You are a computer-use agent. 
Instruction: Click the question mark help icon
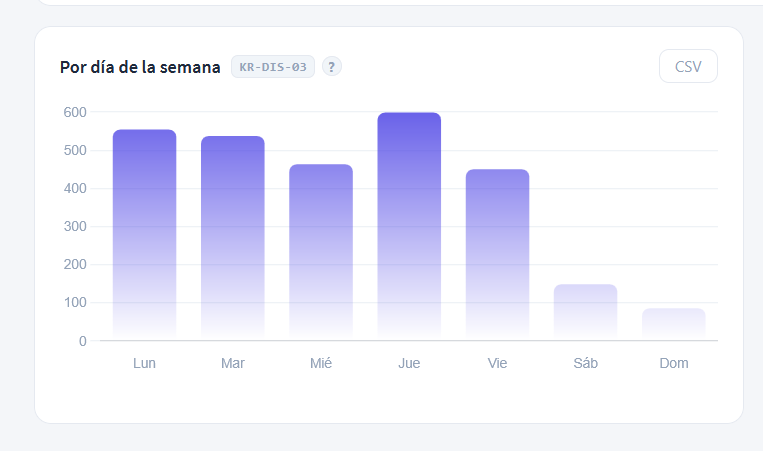point(331,67)
